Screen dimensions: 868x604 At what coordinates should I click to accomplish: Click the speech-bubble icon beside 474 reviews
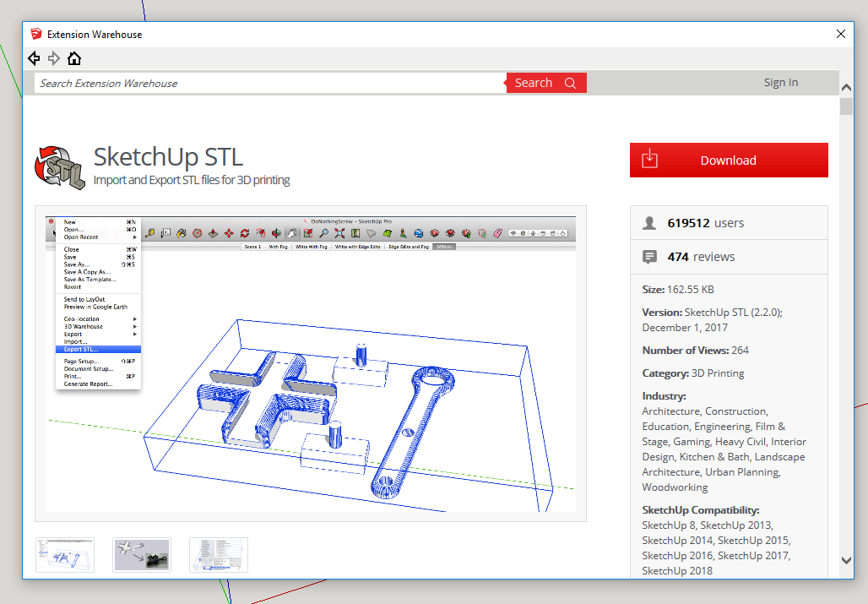tap(648, 257)
